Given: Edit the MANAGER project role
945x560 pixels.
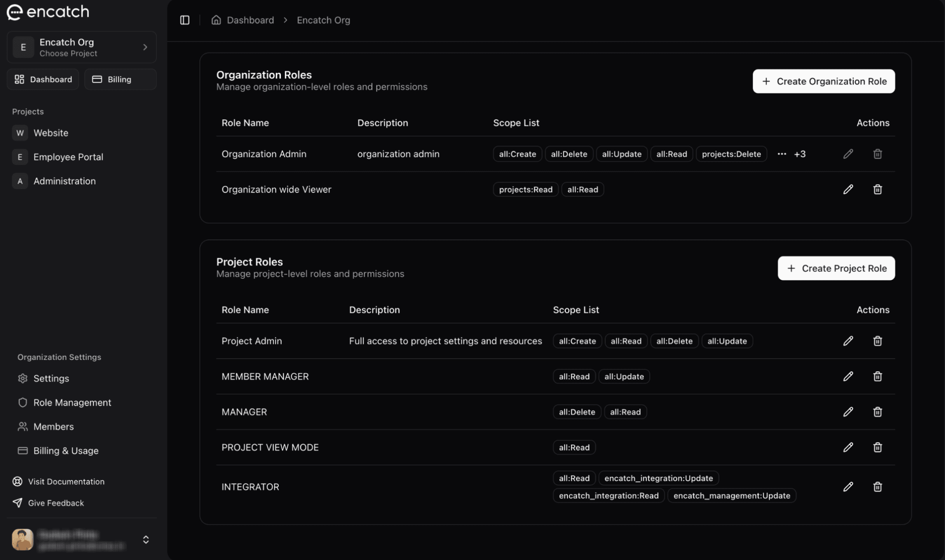Looking at the screenshot, I should (848, 412).
